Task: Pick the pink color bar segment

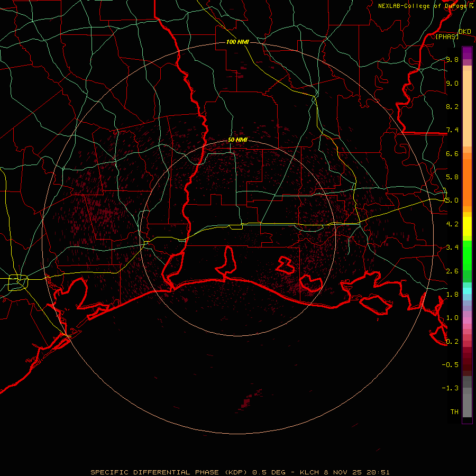Action: (467, 321)
